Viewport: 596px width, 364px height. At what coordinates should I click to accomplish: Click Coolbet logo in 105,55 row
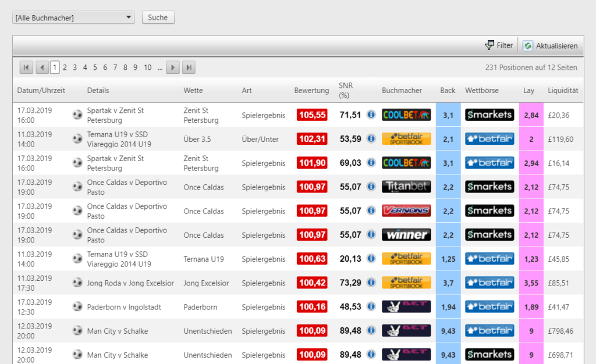406,115
